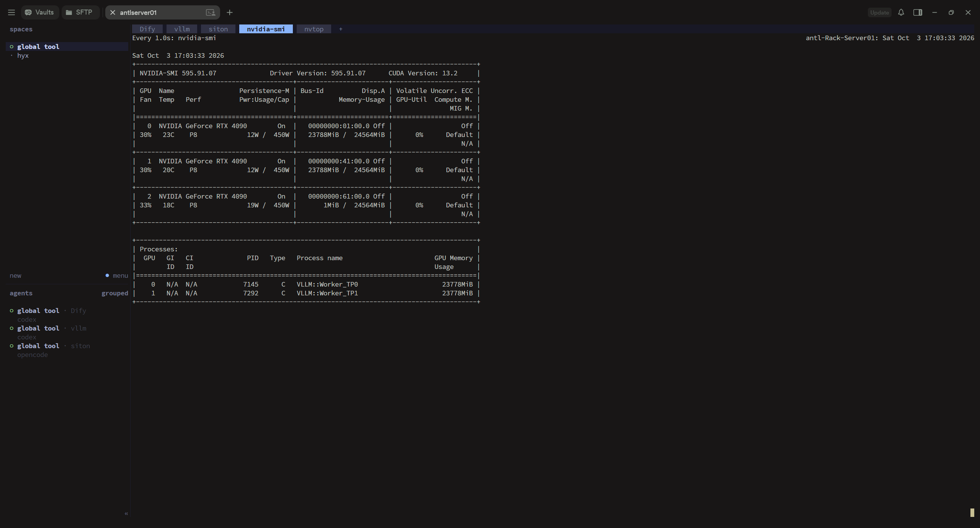Switch to the nvtop tab

click(x=314, y=29)
